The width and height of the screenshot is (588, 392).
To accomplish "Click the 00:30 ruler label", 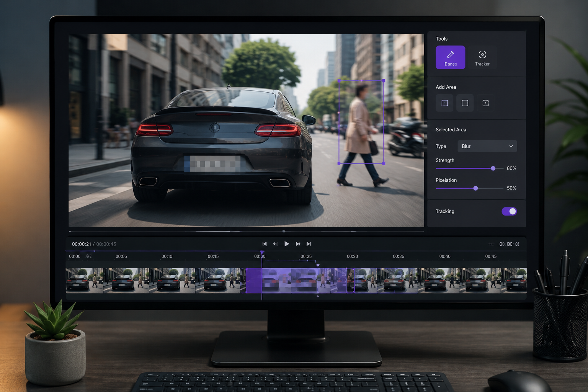I will tap(353, 256).
